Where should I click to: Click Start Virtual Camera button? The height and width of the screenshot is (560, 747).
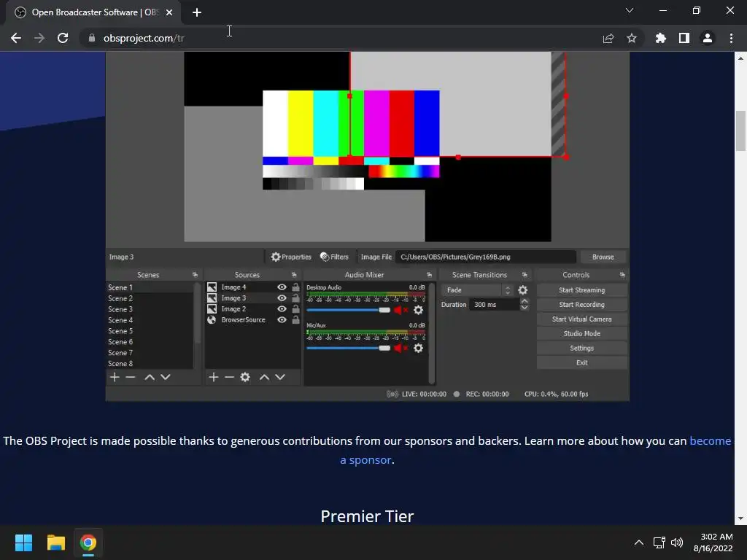(x=581, y=319)
